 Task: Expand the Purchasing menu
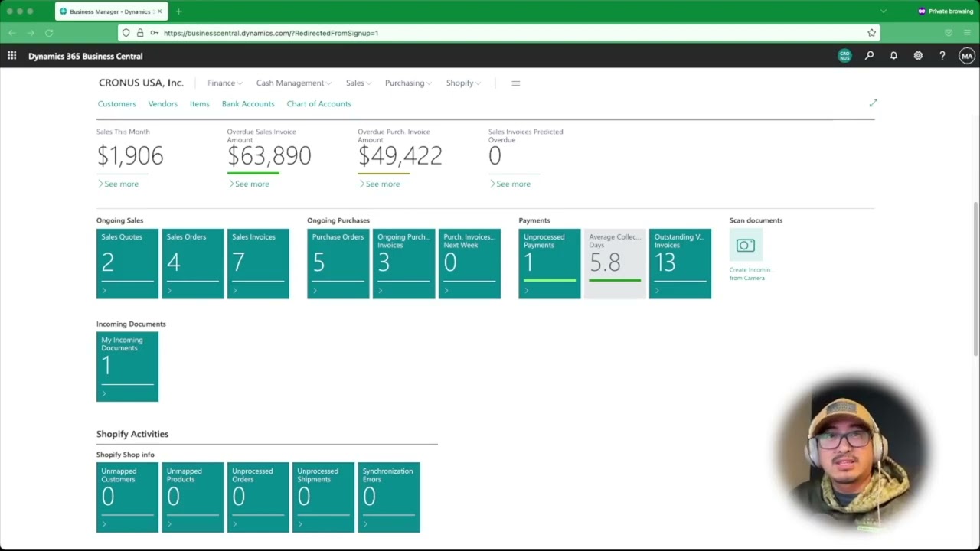tap(408, 83)
